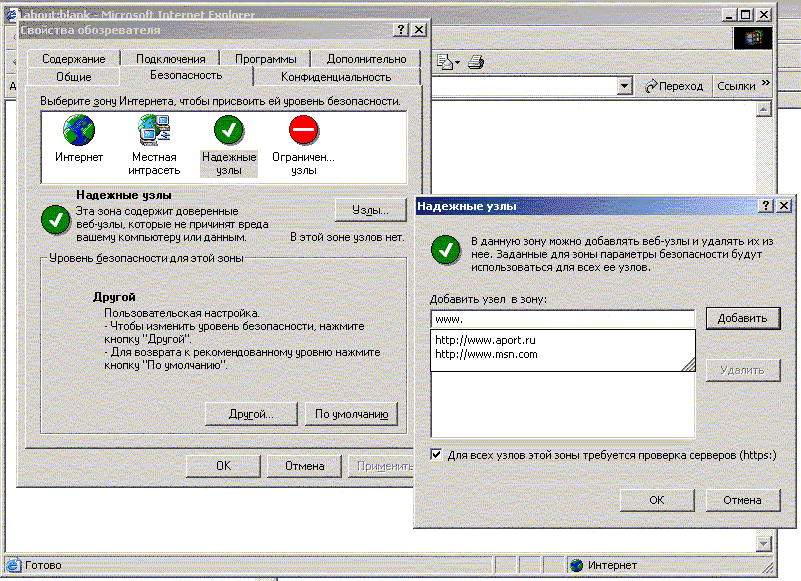This screenshot has height=581, width=801.
Task: Switch to the Конфиденциальность tab
Action: pyautogui.click(x=336, y=77)
